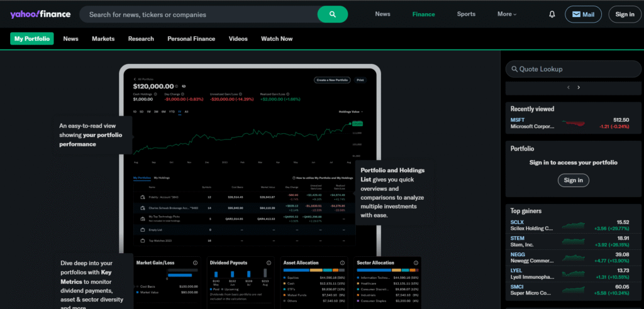Viewport: 644px width, 309px height.
Task: Open the Research section
Action: (141, 38)
